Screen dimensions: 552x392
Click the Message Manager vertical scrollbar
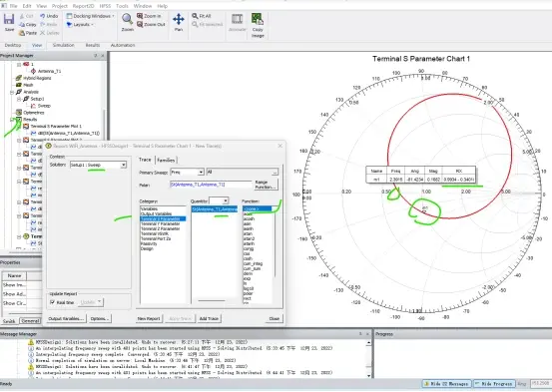click(x=368, y=358)
